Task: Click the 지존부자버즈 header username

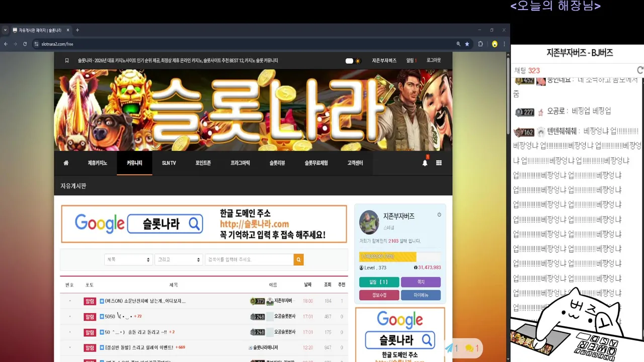Action: point(384,60)
